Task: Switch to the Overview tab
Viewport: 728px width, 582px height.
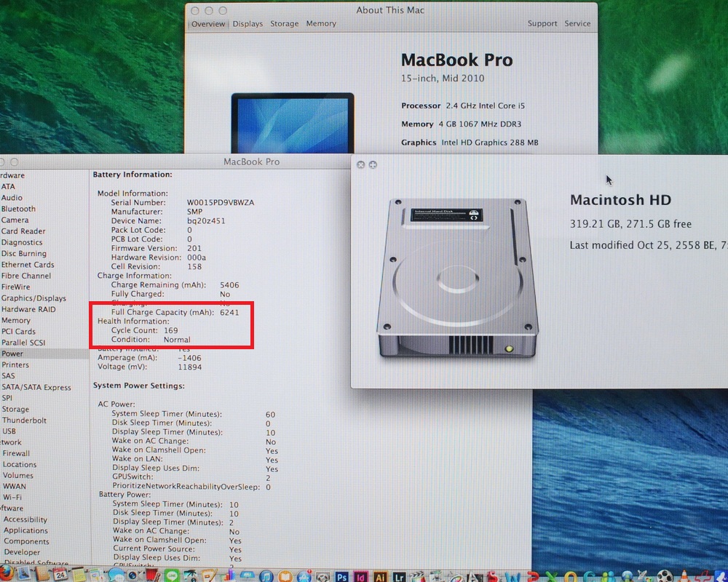Action: [x=208, y=24]
